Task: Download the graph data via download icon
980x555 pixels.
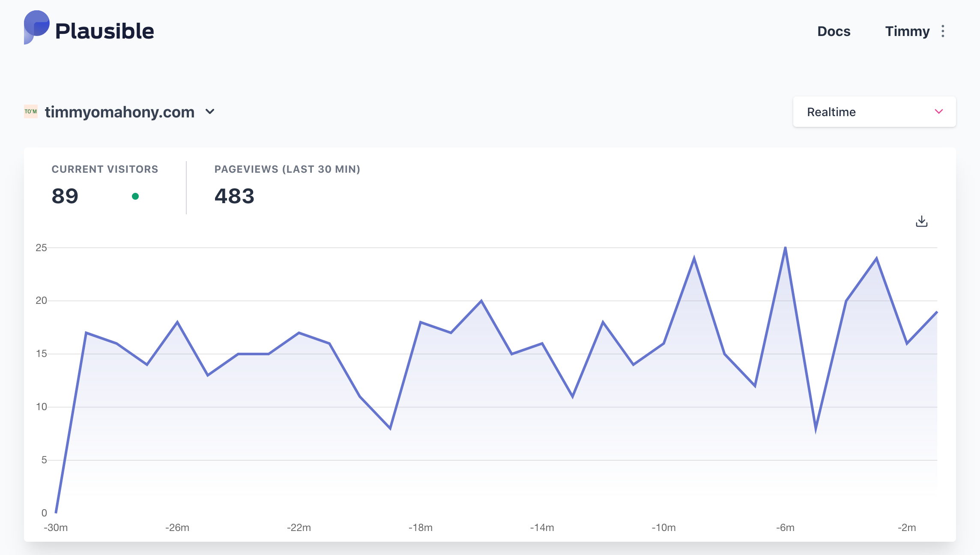Action: click(x=921, y=221)
